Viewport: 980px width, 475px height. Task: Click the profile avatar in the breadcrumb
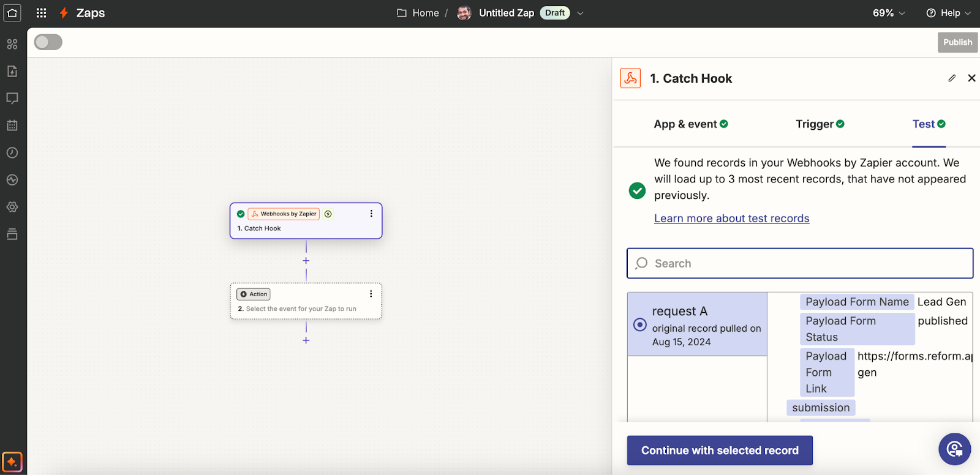pyautogui.click(x=464, y=13)
